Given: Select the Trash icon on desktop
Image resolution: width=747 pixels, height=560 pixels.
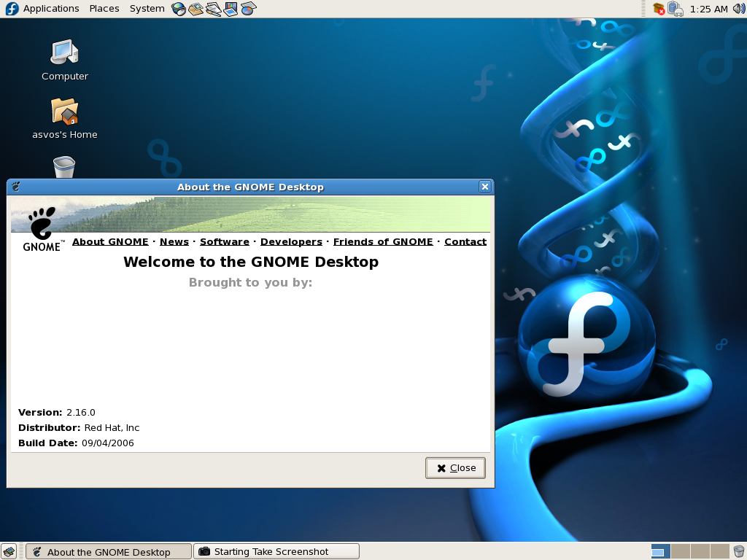Looking at the screenshot, I should point(64,167).
